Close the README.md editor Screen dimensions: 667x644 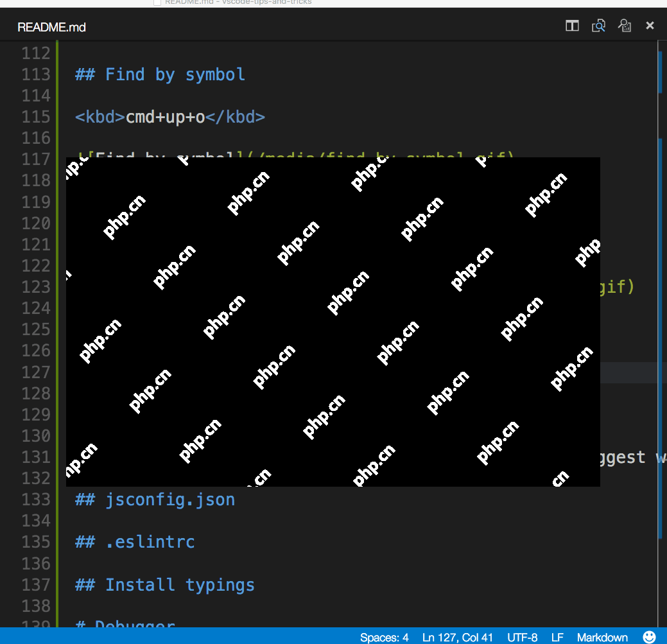click(650, 26)
